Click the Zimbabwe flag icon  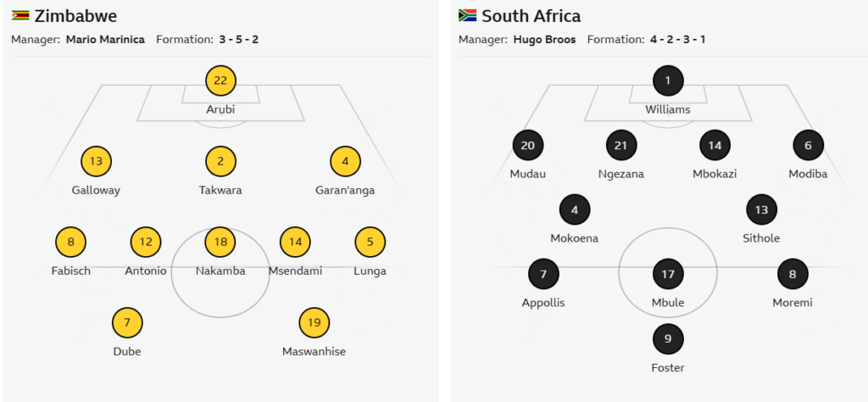pyautogui.click(x=20, y=16)
